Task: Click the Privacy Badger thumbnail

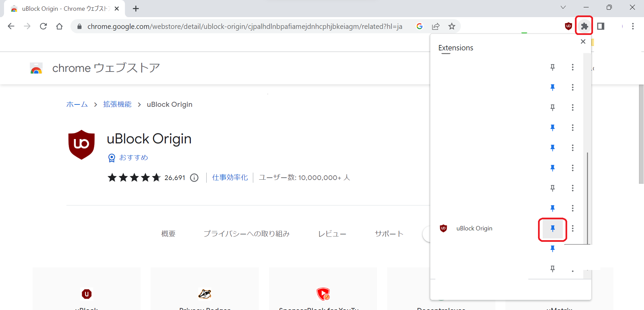Action: [205, 294]
